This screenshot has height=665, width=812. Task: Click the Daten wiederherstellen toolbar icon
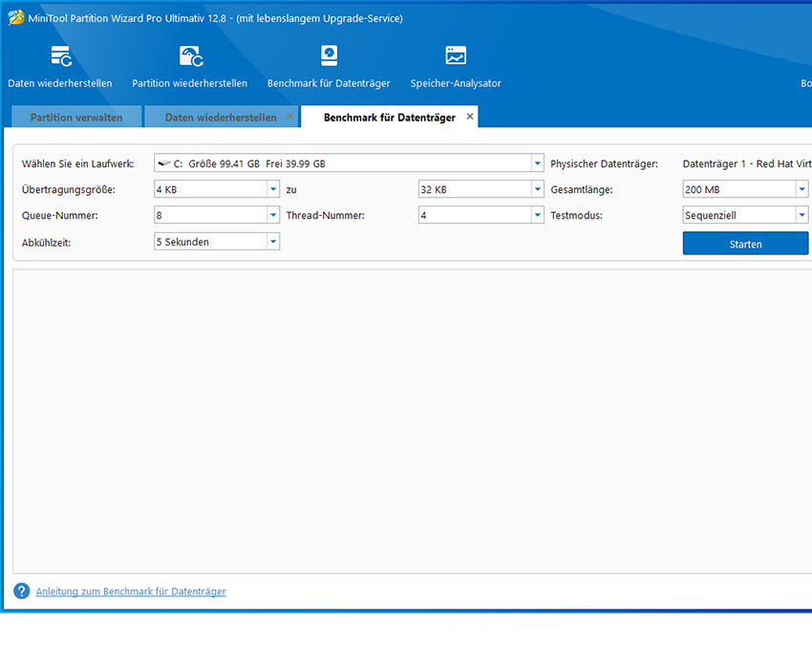(60, 57)
